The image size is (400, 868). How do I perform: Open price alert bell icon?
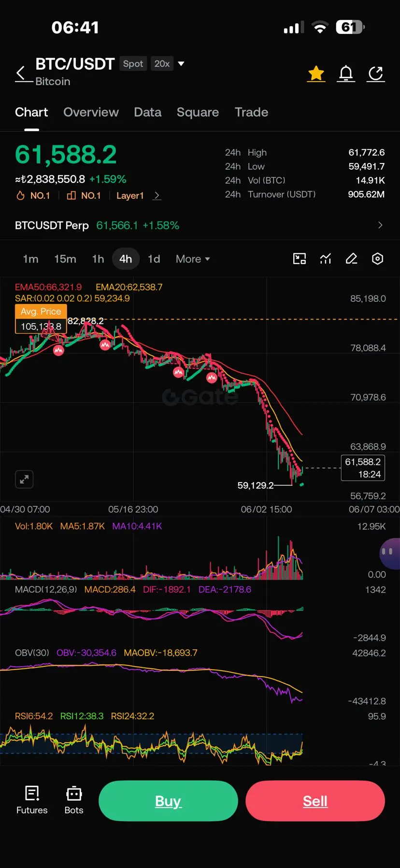click(x=346, y=74)
